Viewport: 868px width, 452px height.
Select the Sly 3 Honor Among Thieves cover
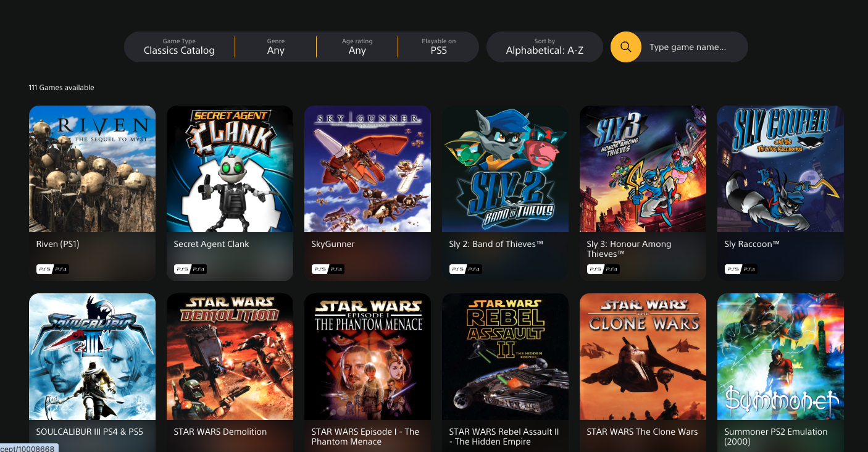[x=643, y=169]
